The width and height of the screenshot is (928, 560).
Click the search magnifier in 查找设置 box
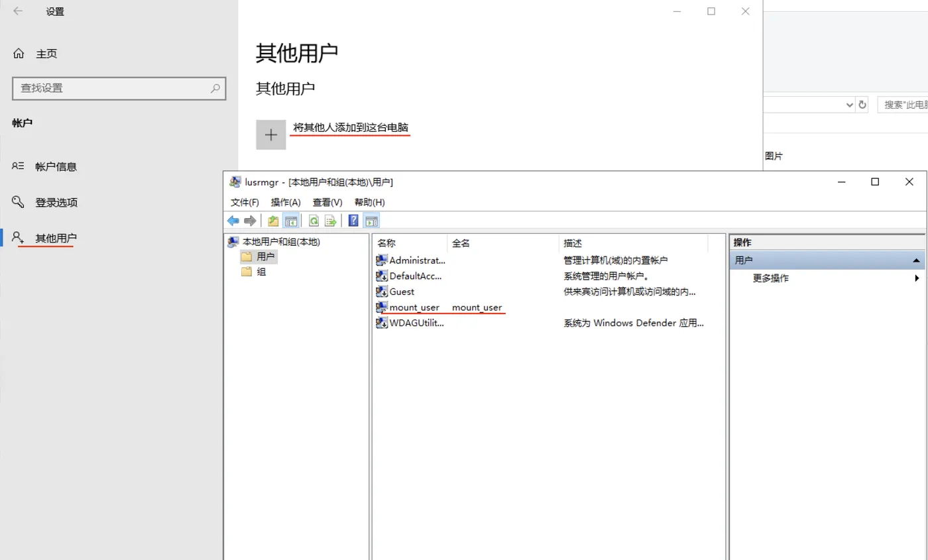pos(215,87)
